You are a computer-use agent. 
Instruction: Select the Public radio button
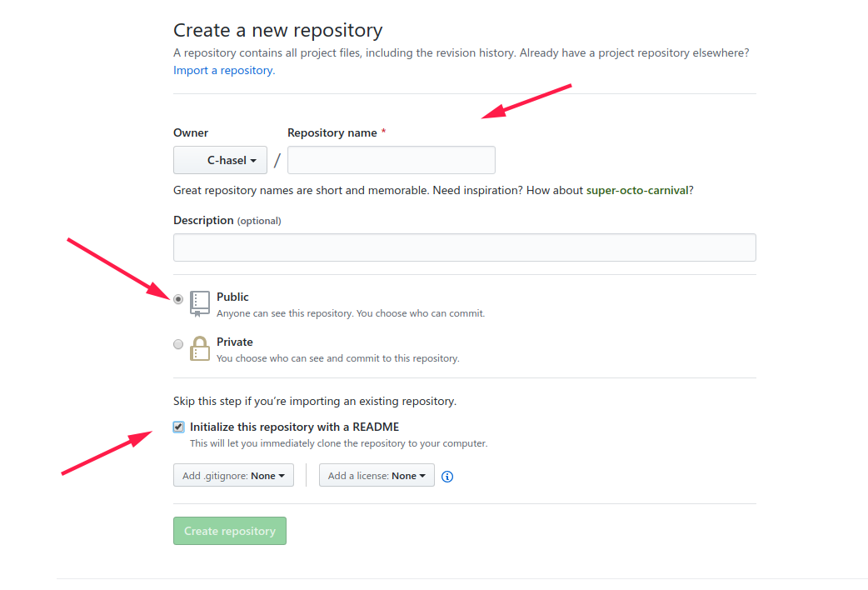[x=178, y=299]
